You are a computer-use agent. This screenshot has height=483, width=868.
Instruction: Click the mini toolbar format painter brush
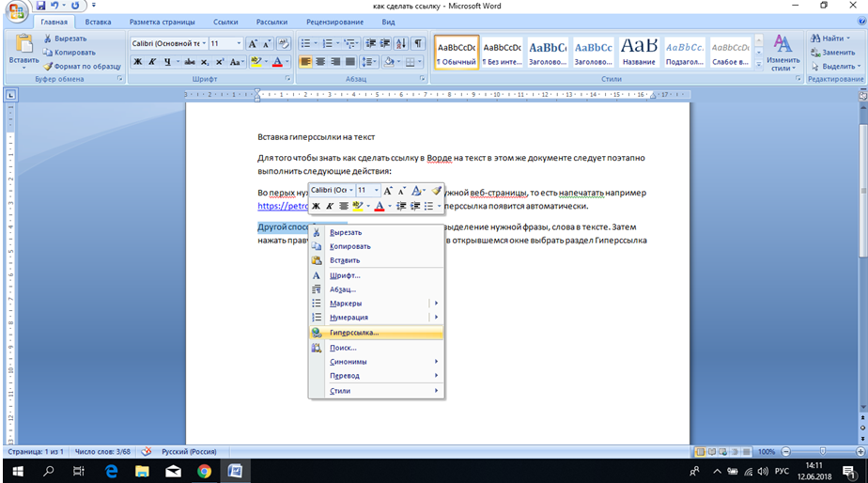[436, 190]
